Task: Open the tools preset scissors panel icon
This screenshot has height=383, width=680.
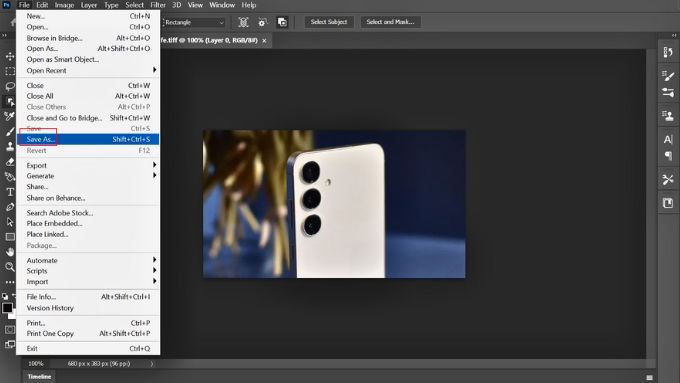Action: point(668,179)
